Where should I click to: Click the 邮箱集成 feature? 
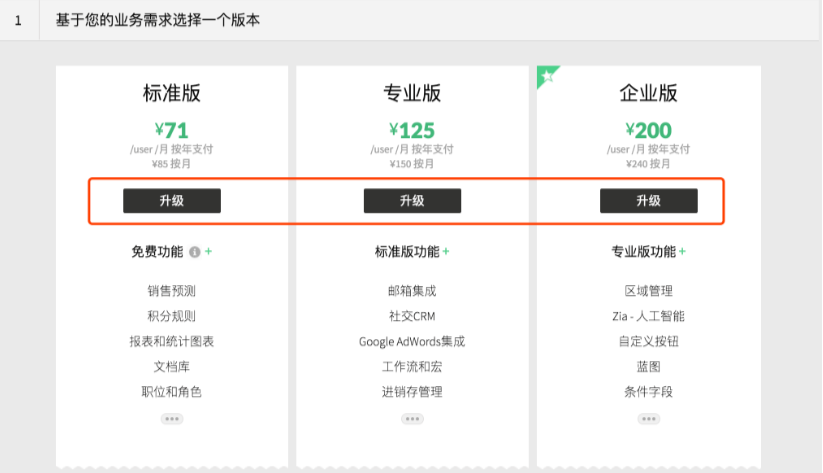click(412, 291)
